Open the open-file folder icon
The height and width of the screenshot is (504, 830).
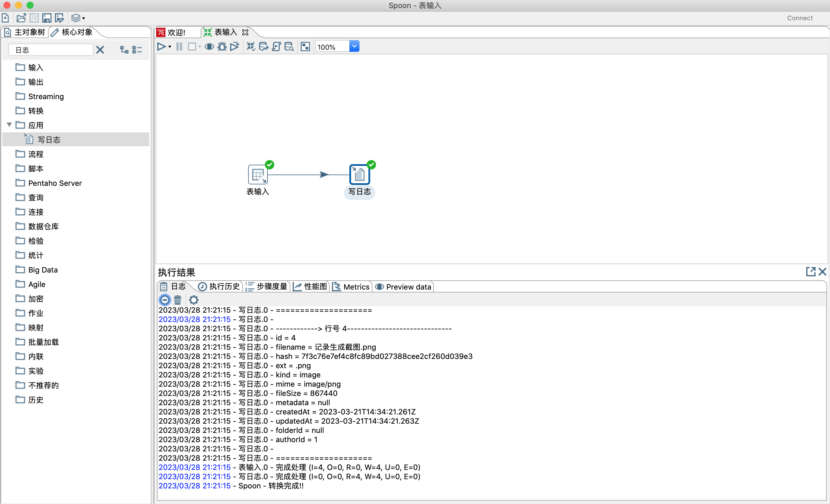point(21,18)
